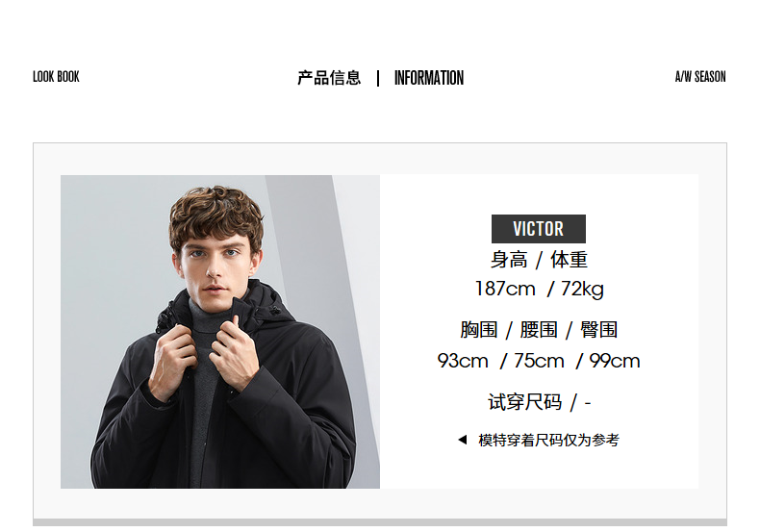Click the A/W SEASON label
Viewport: 760px width, 532px height.
pyautogui.click(x=700, y=77)
